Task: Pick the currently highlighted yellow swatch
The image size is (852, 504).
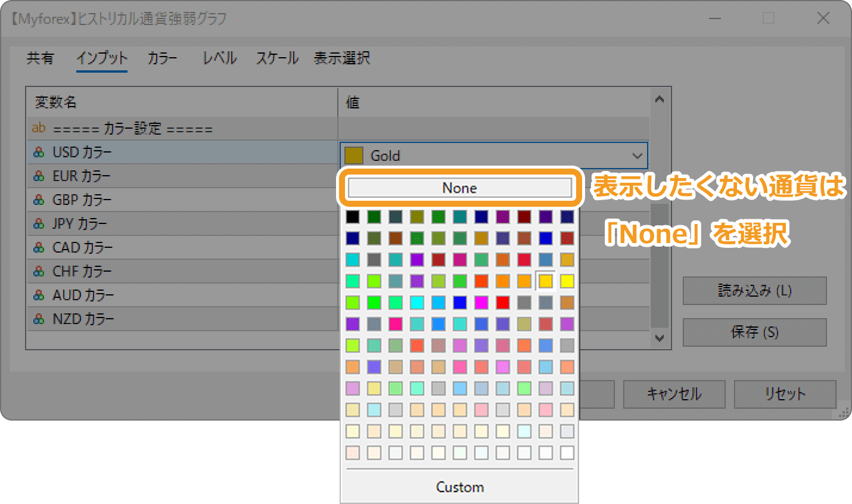Action: tap(545, 281)
